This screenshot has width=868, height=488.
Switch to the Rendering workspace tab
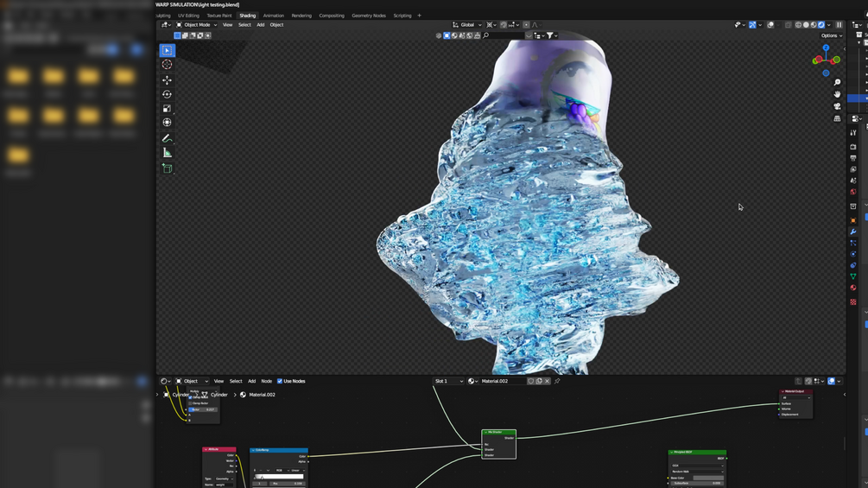[301, 16]
